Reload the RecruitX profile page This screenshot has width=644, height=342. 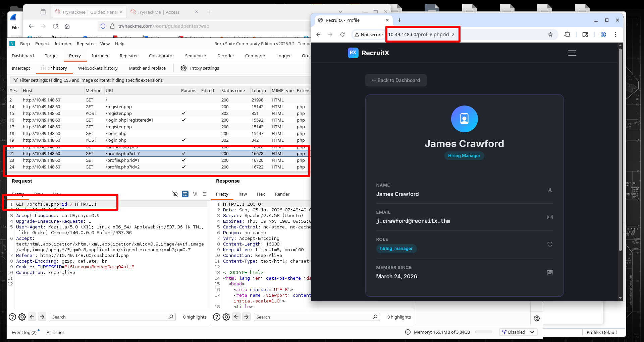click(x=342, y=35)
